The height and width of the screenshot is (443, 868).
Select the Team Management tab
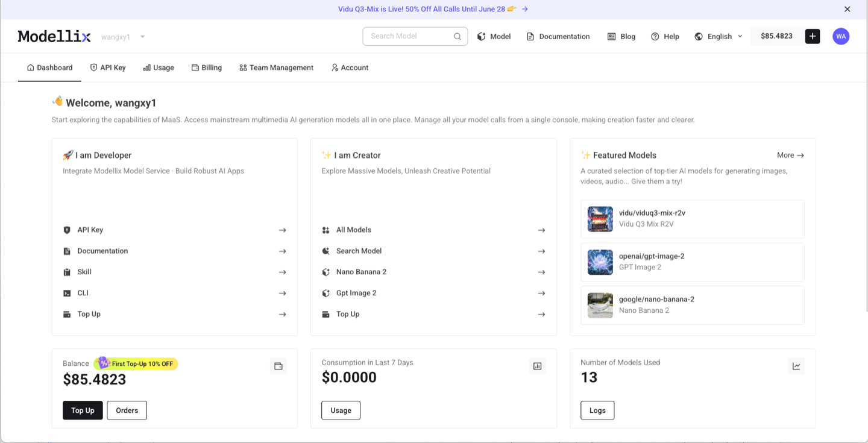click(276, 68)
